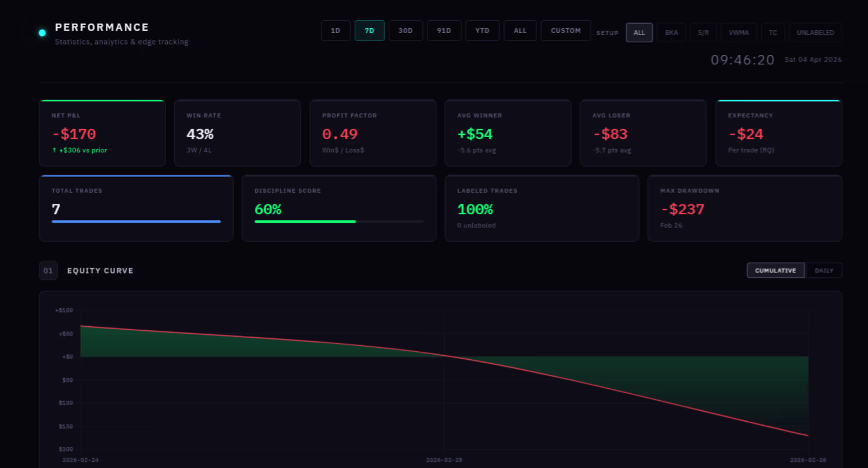Select the ALL setup filter
The height and width of the screenshot is (468, 868).
point(639,33)
